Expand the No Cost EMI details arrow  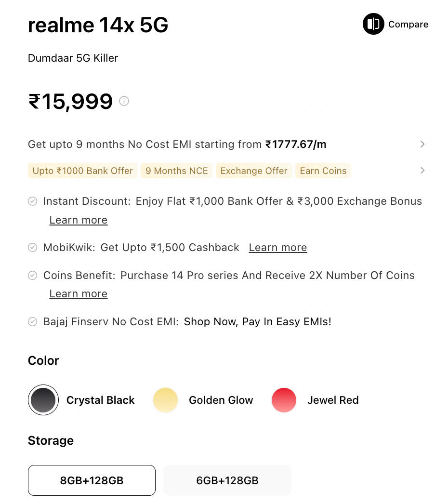(x=422, y=144)
